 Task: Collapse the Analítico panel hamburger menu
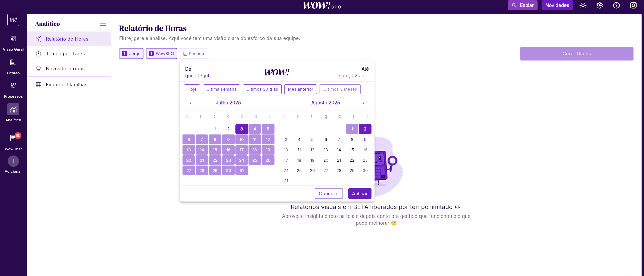pos(103,24)
